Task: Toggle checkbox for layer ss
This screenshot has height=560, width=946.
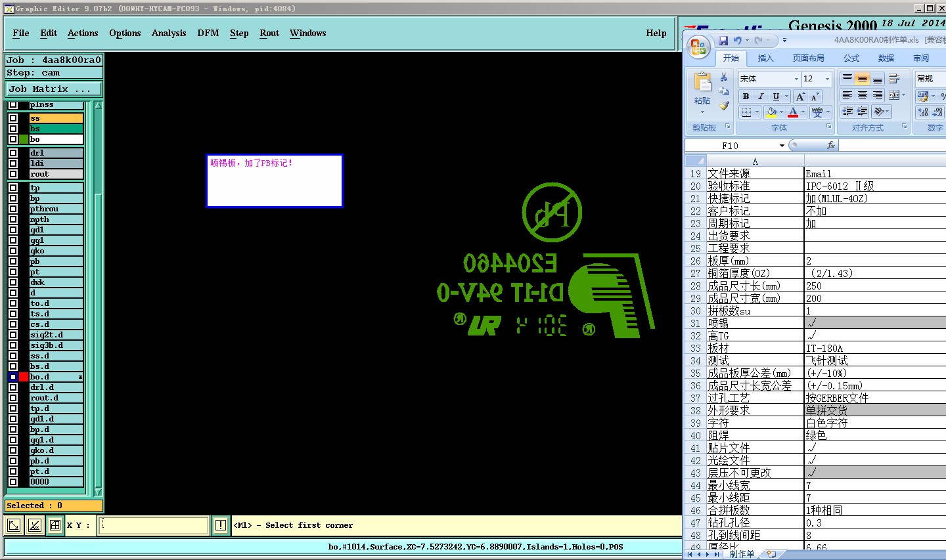Action: (x=13, y=118)
